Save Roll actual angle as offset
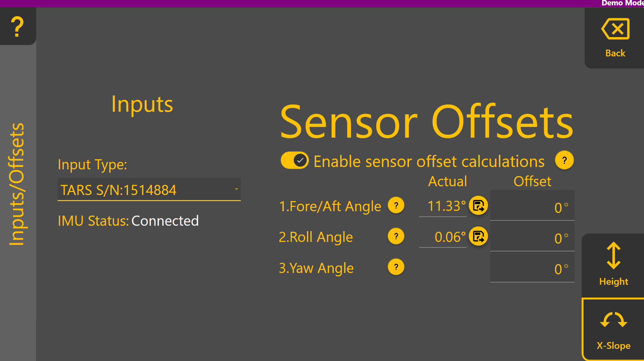Viewport: 644px width, 361px height. [x=478, y=236]
